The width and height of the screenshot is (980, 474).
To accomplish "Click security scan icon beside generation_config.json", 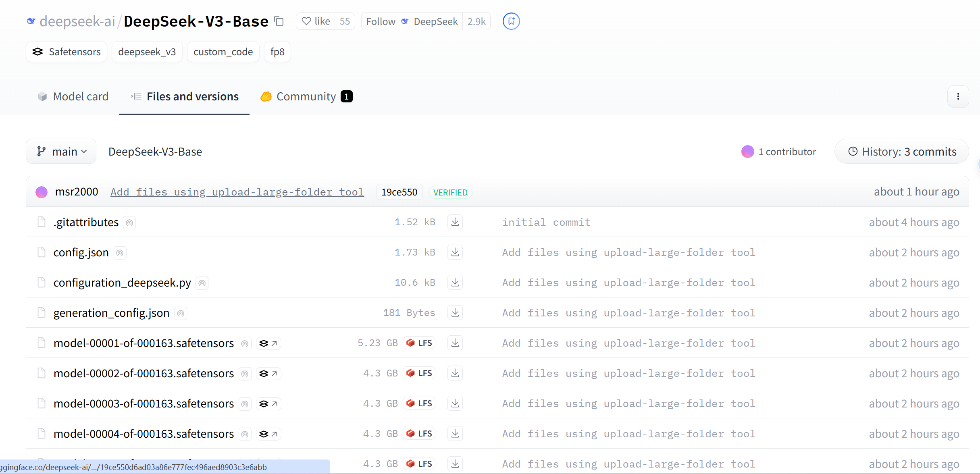I will (x=181, y=313).
